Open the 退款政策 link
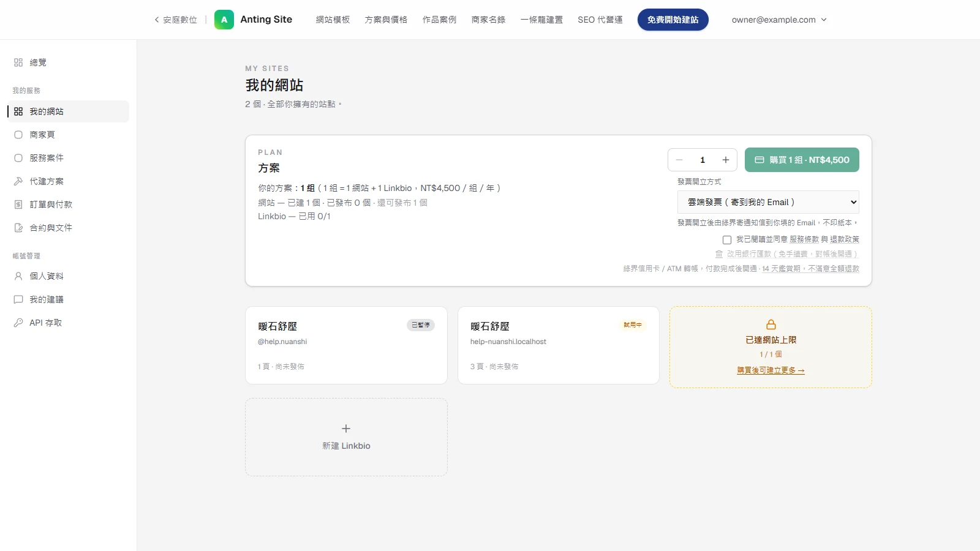 (845, 239)
